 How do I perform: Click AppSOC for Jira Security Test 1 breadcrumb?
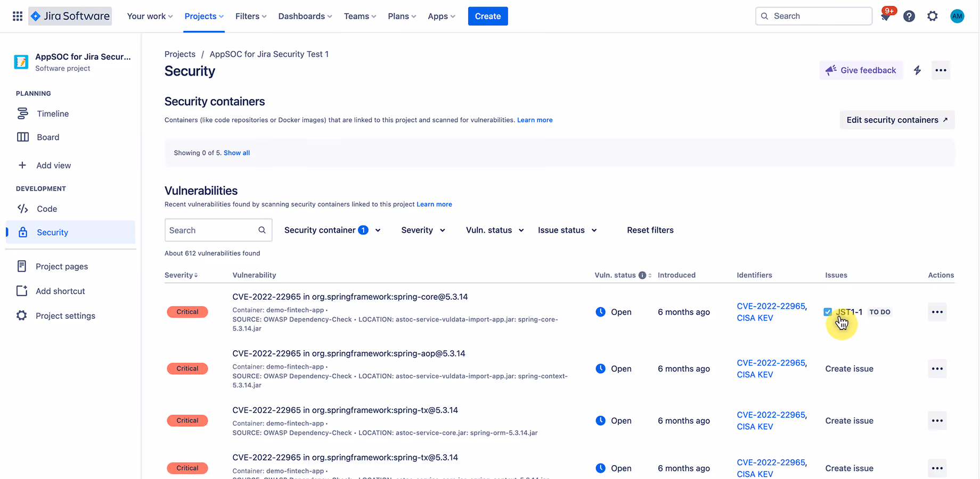269,54
